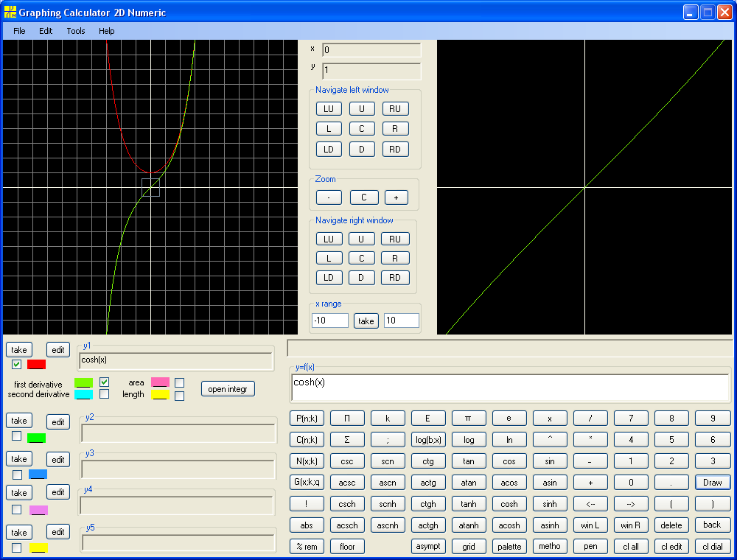Image resolution: width=737 pixels, height=560 pixels.
Task: Click the open integr button
Action: (228, 389)
